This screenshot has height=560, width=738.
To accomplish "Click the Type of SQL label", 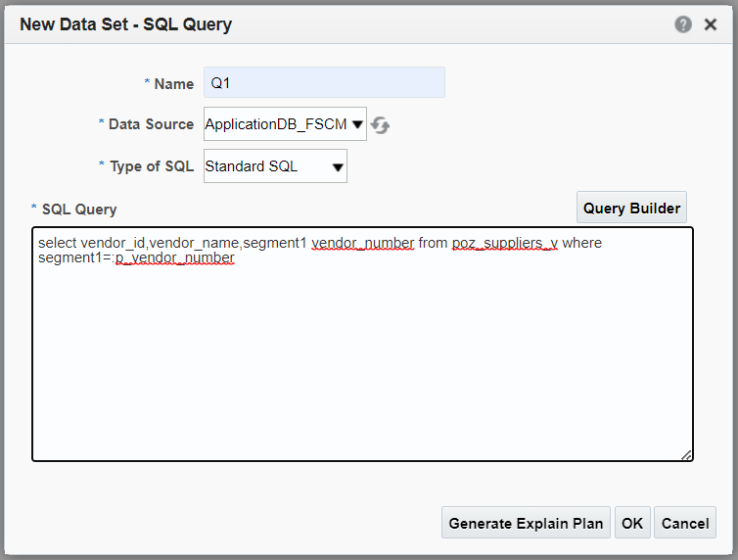I will [152, 166].
